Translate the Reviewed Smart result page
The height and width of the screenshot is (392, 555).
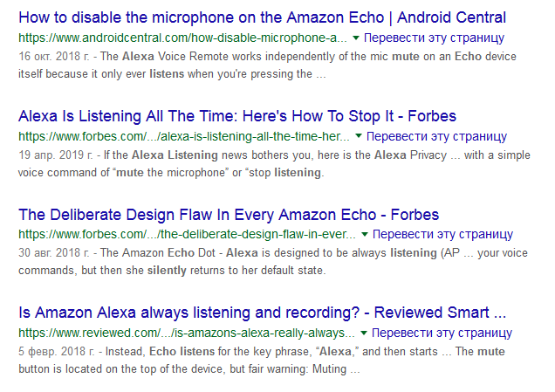pos(442,334)
